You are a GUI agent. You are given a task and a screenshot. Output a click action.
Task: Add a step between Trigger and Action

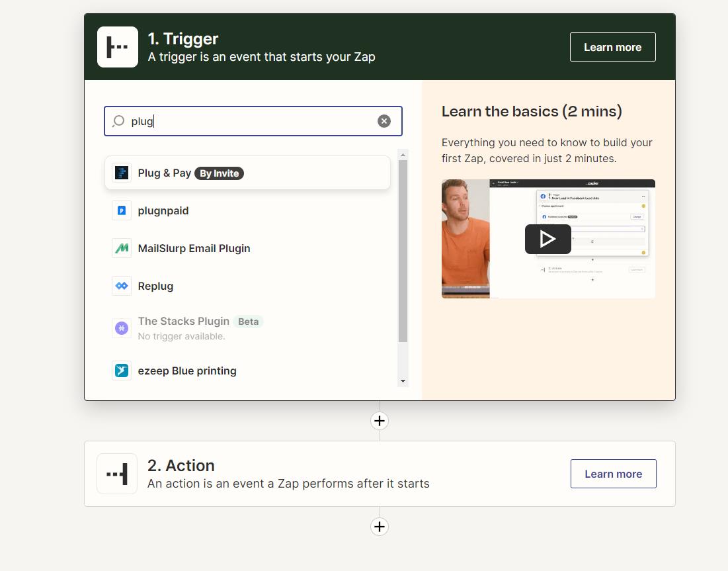380,421
